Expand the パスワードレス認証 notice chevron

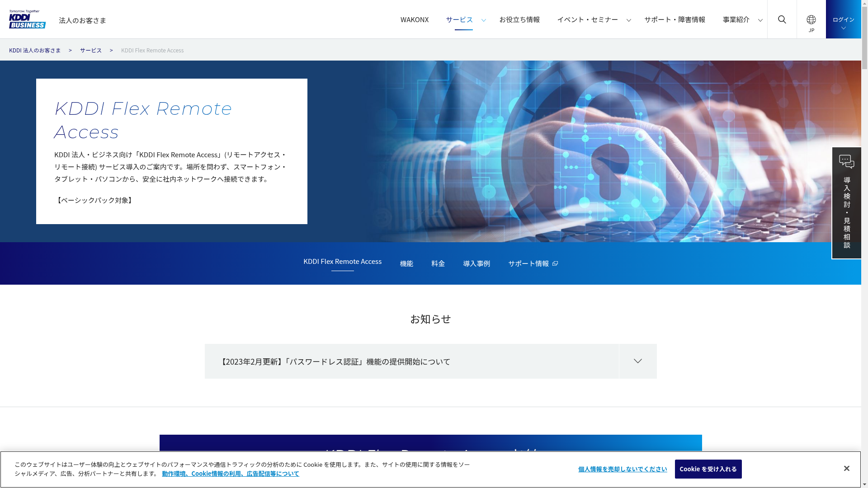click(638, 361)
